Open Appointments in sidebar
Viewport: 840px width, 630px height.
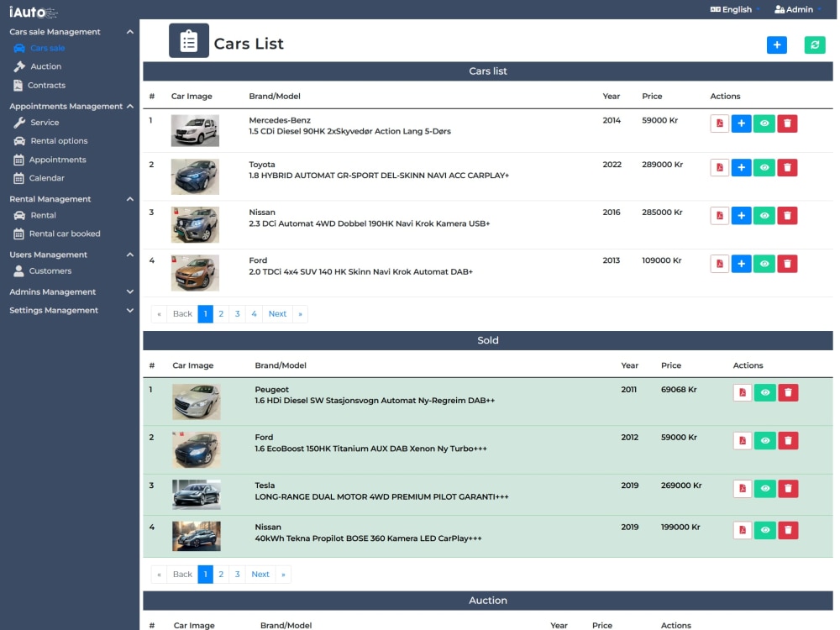click(50, 160)
